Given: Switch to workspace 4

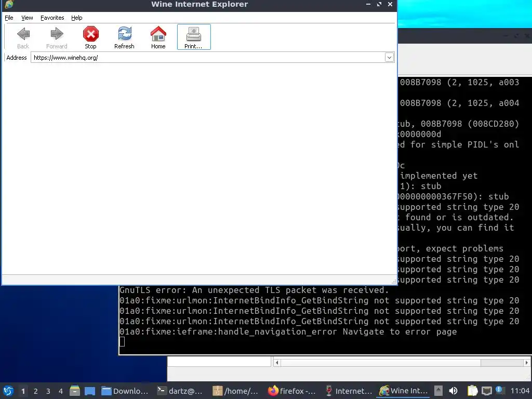Looking at the screenshot, I should click(61, 391).
